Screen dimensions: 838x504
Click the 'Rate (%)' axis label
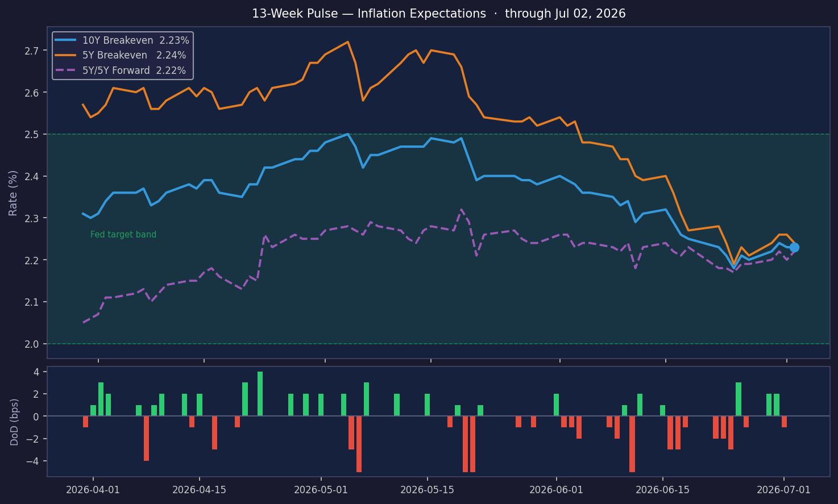13,193
